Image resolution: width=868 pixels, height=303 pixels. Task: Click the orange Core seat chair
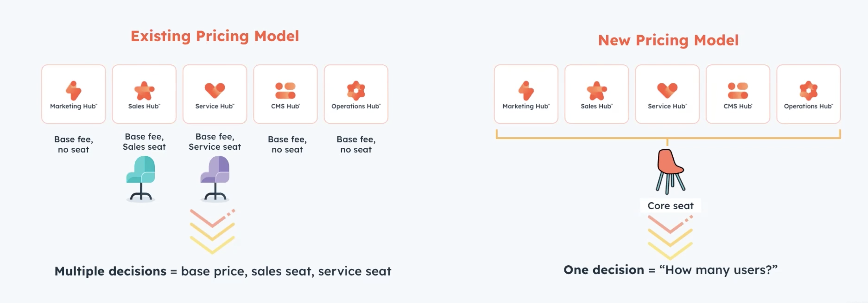pos(670,171)
